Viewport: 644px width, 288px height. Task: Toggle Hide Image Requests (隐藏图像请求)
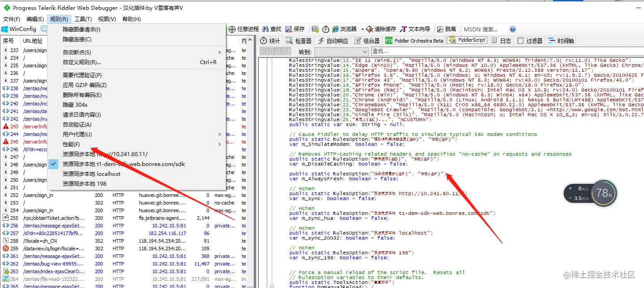136,30
